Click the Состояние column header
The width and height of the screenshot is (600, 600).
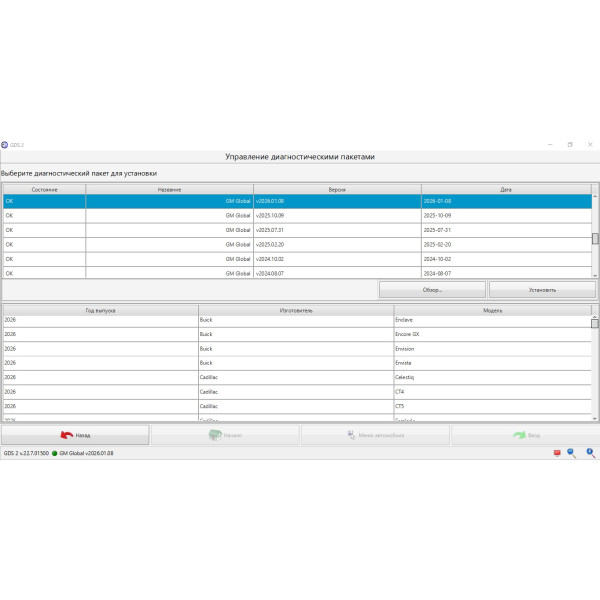pyautogui.click(x=44, y=188)
